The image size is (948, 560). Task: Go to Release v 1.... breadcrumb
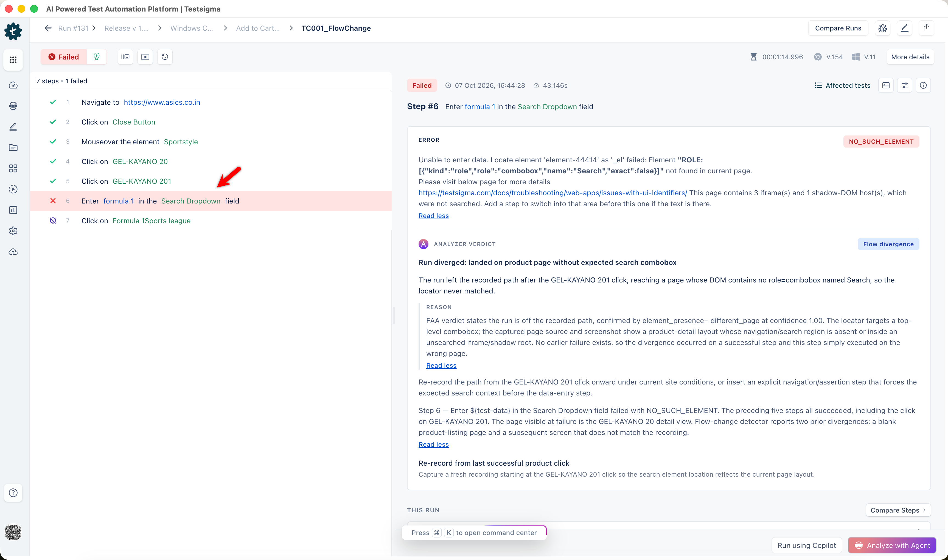click(x=127, y=28)
